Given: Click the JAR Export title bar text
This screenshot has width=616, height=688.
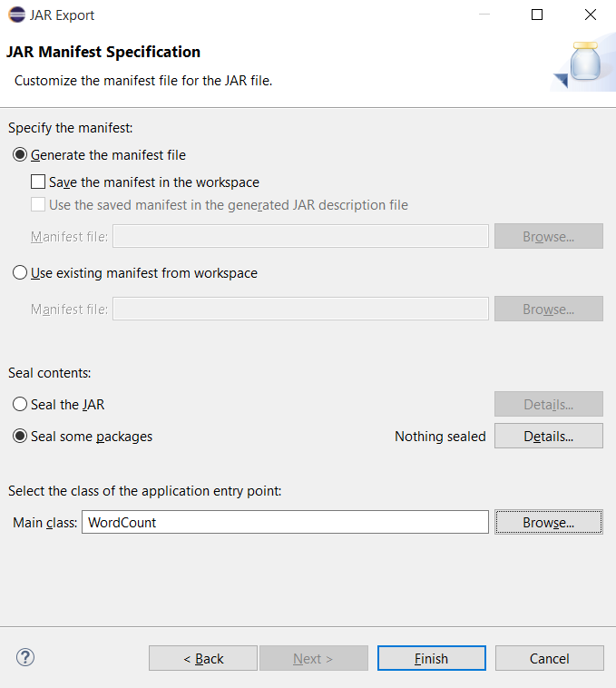Looking at the screenshot, I should [x=62, y=15].
